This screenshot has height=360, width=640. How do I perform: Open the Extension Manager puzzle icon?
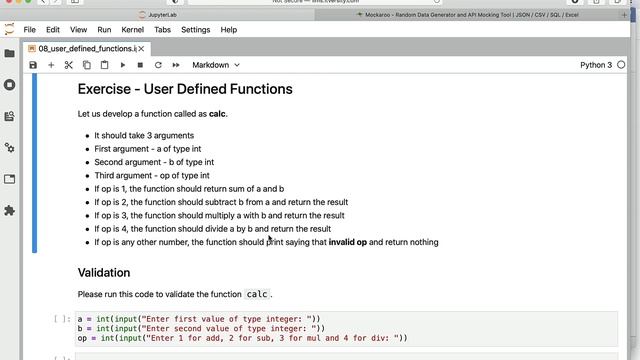(9, 211)
